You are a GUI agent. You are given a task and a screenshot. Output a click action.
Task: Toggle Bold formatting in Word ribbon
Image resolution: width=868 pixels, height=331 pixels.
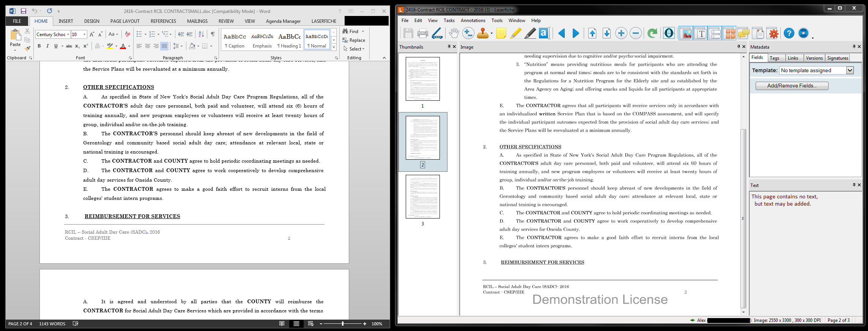39,46
